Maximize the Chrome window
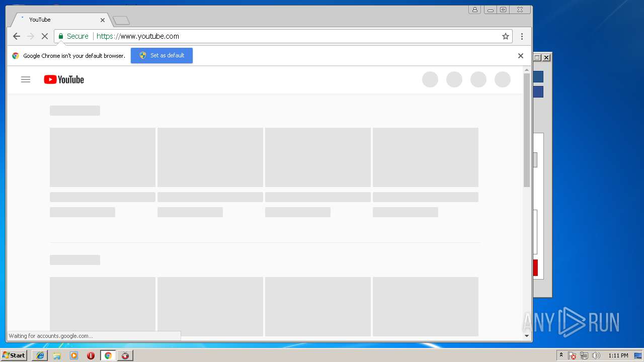The height and width of the screenshot is (362, 644). 503,10
